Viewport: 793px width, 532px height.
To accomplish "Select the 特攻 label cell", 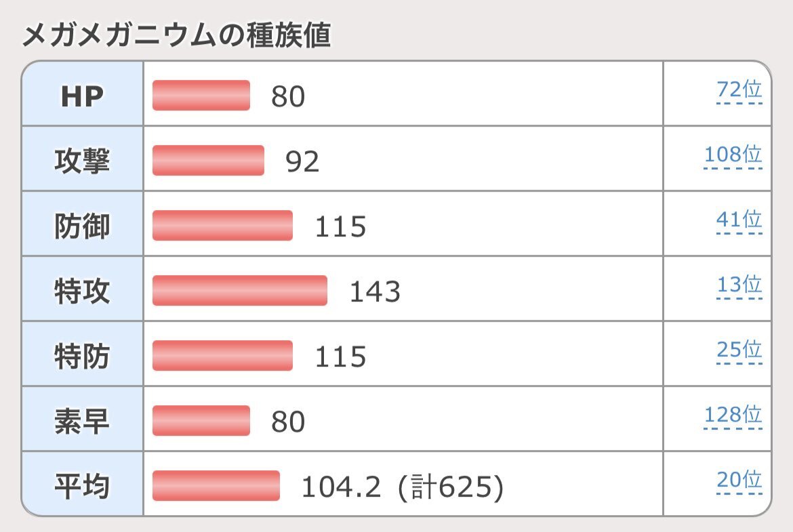I will (82, 291).
